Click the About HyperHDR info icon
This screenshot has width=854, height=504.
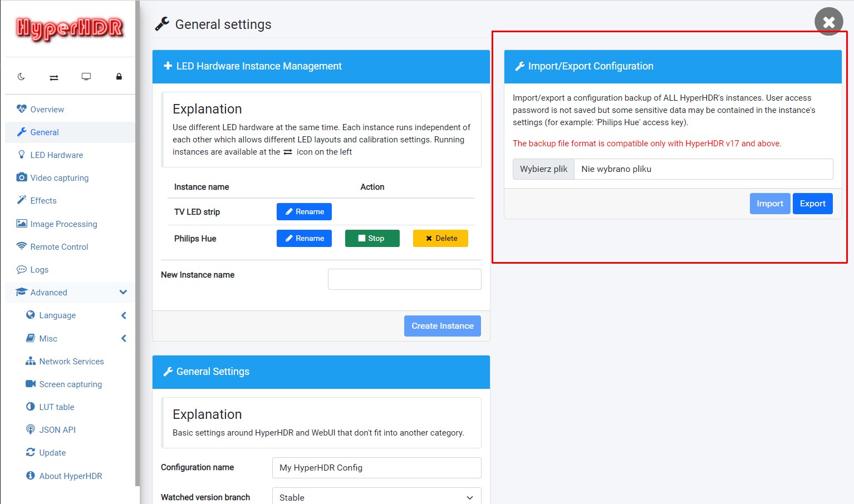pyautogui.click(x=31, y=476)
